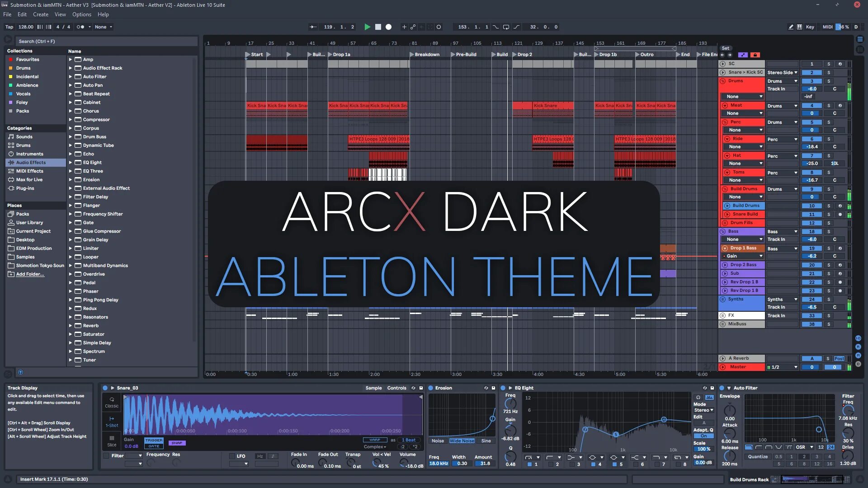Expand the Compressor folder in browser
868x488 pixels.
[x=71, y=120]
